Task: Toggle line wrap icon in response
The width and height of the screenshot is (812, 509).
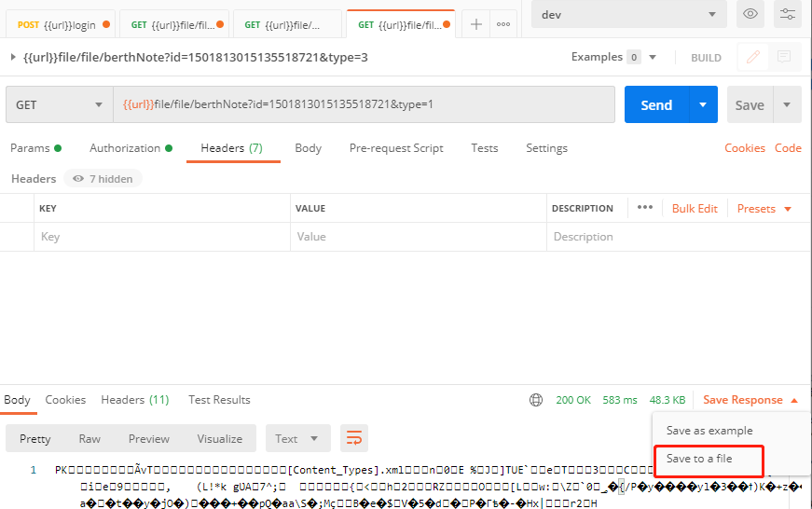Action: [x=354, y=438]
